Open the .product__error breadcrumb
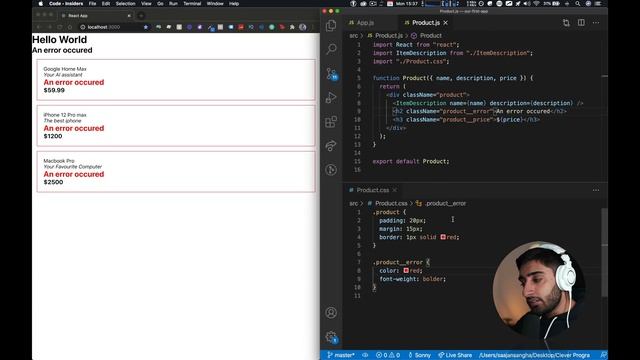The height and width of the screenshot is (360, 640). pyautogui.click(x=441, y=203)
